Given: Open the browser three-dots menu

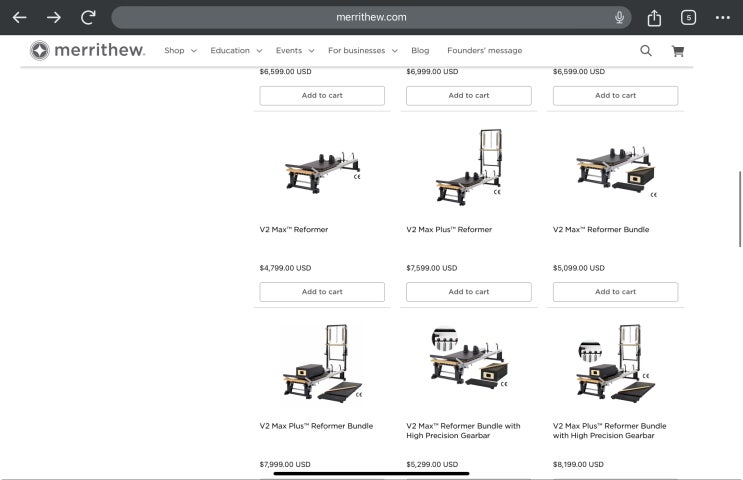Looking at the screenshot, I should pyautogui.click(x=723, y=18).
